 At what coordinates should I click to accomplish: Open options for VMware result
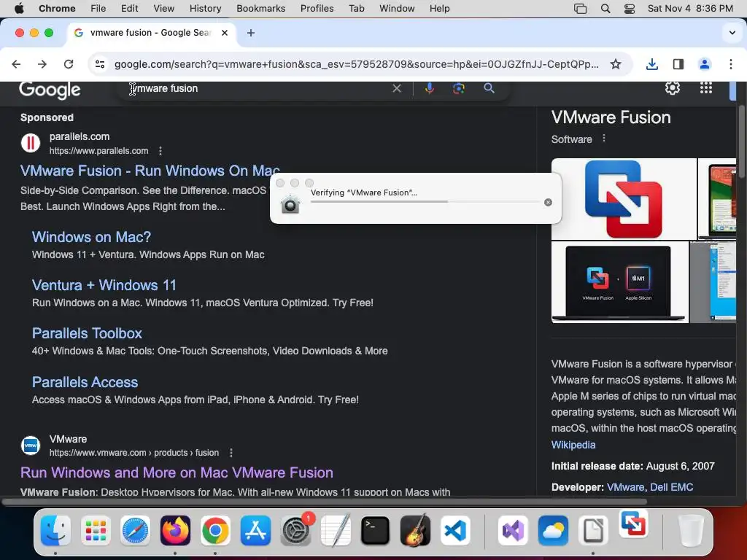(x=231, y=453)
